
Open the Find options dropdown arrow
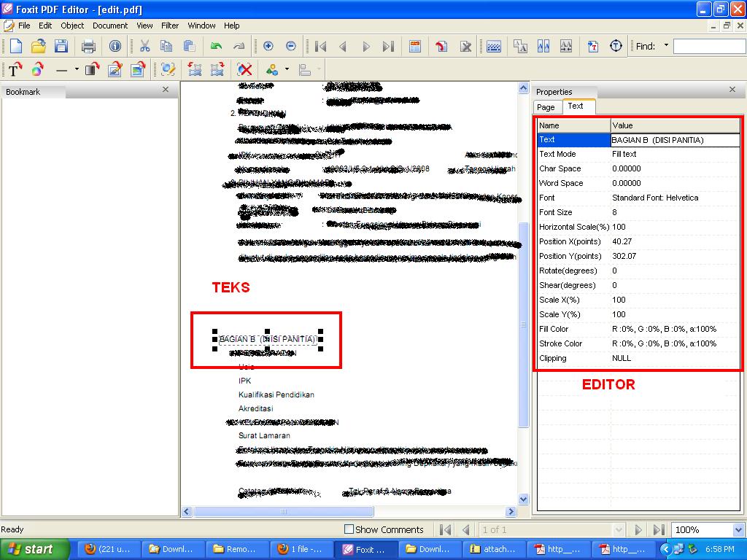pos(666,46)
